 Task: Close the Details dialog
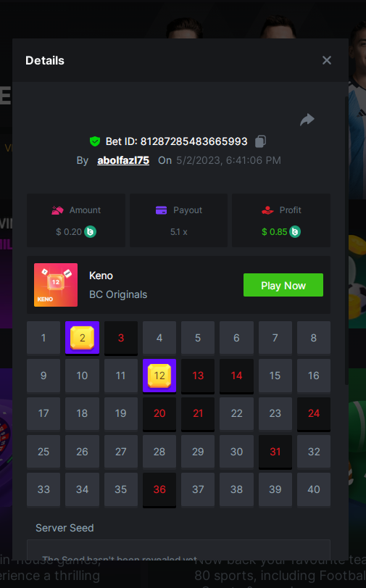click(327, 60)
